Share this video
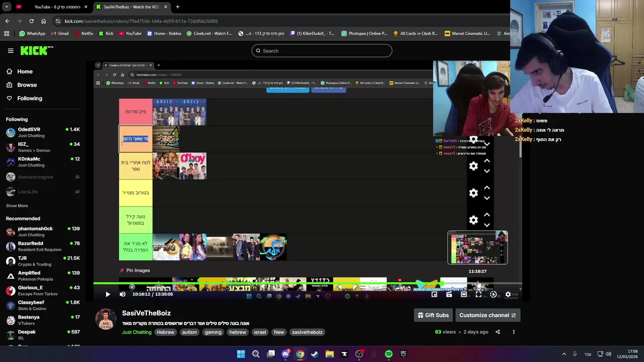 pyautogui.click(x=498, y=332)
